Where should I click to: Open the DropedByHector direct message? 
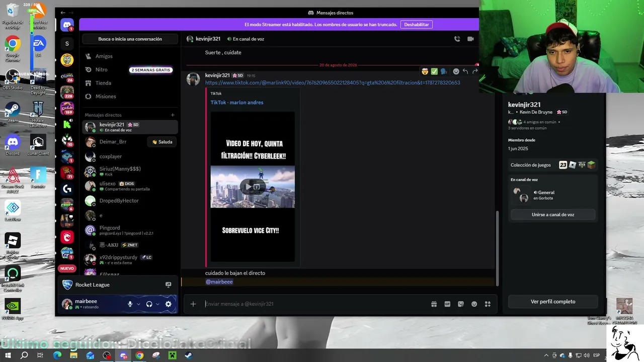point(130,201)
